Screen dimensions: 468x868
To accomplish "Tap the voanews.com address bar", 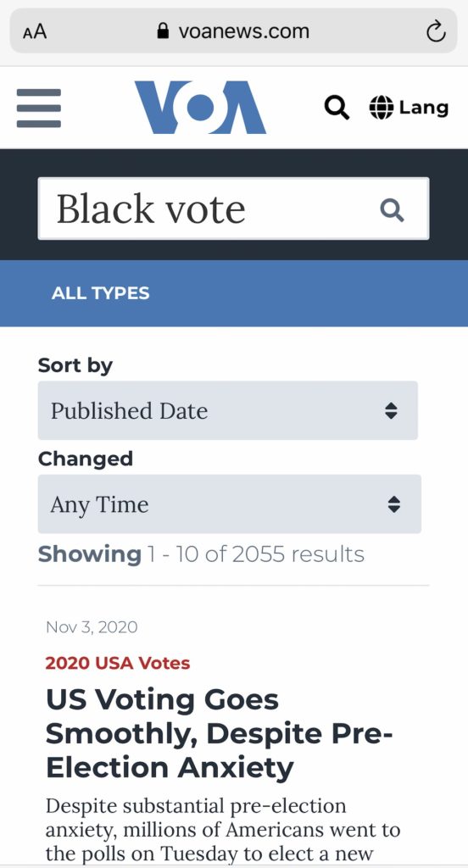I will (233, 31).
